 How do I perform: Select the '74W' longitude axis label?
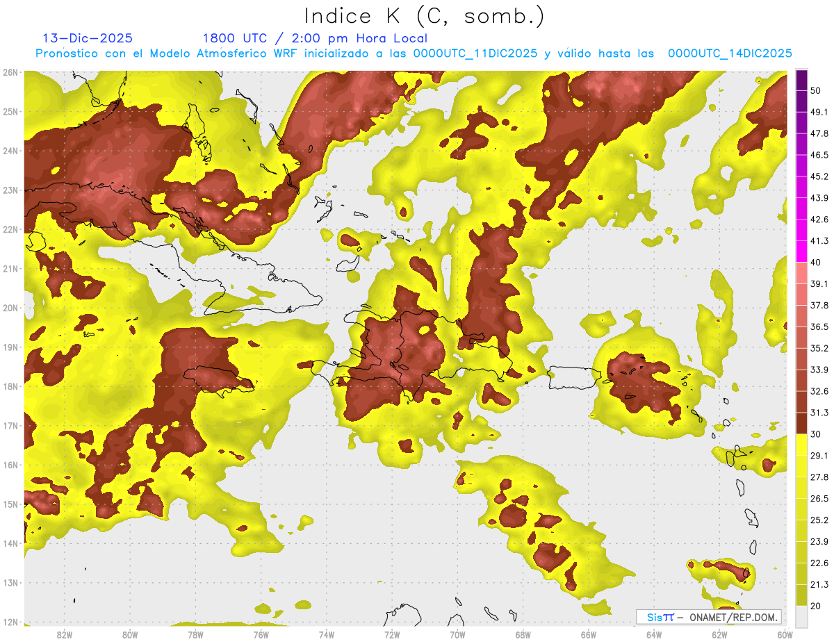pyautogui.click(x=327, y=634)
